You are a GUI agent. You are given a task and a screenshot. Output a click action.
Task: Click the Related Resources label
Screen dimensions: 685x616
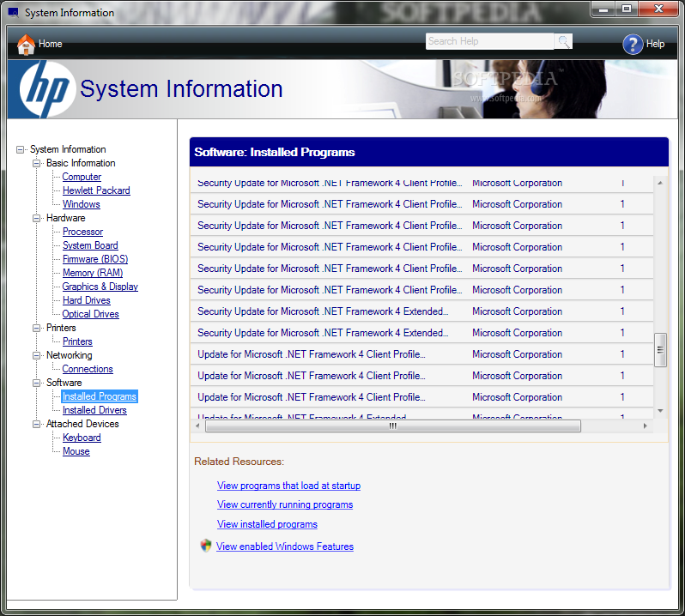click(x=239, y=462)
